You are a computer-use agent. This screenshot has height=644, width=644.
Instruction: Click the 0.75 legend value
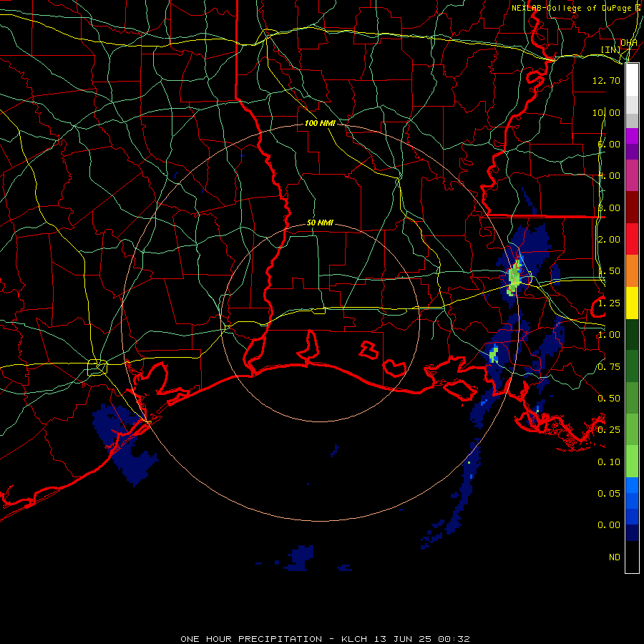coord(609,367)
